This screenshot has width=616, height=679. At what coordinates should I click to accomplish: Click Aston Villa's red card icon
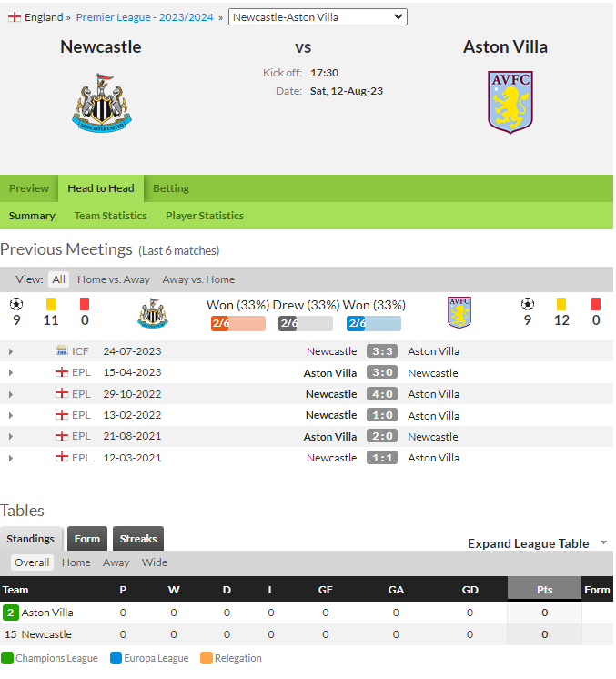coord(596,304)
